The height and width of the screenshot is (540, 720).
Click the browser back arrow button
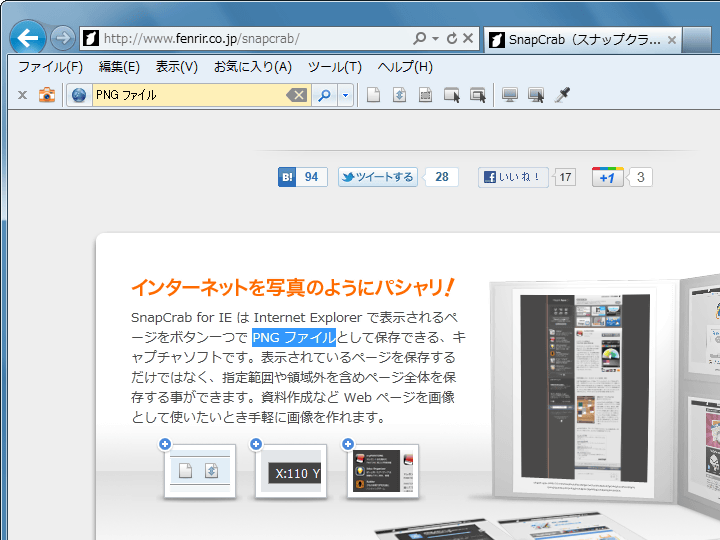[x=28, y=38]
